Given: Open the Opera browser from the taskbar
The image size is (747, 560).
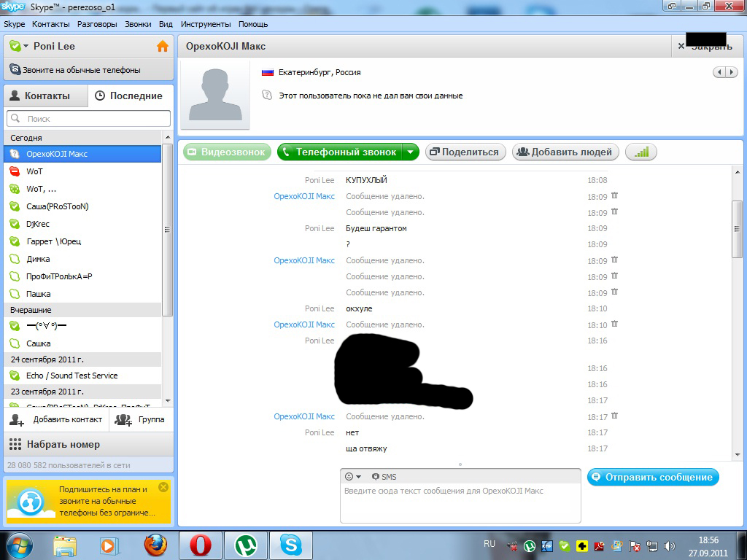Looking at the screenshot, I should tap(201, 545).
